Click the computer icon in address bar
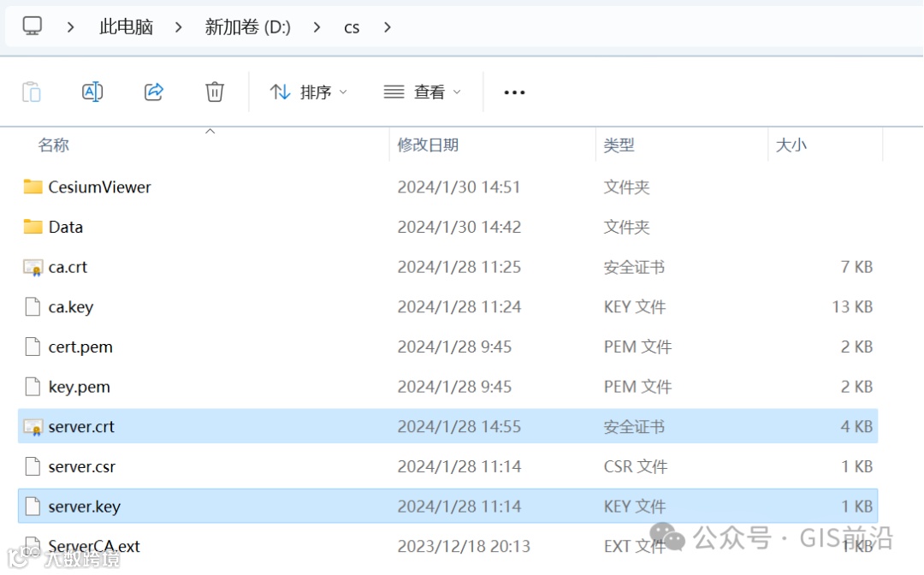This screenshot has height=575, width=924. tap(33, 26)
